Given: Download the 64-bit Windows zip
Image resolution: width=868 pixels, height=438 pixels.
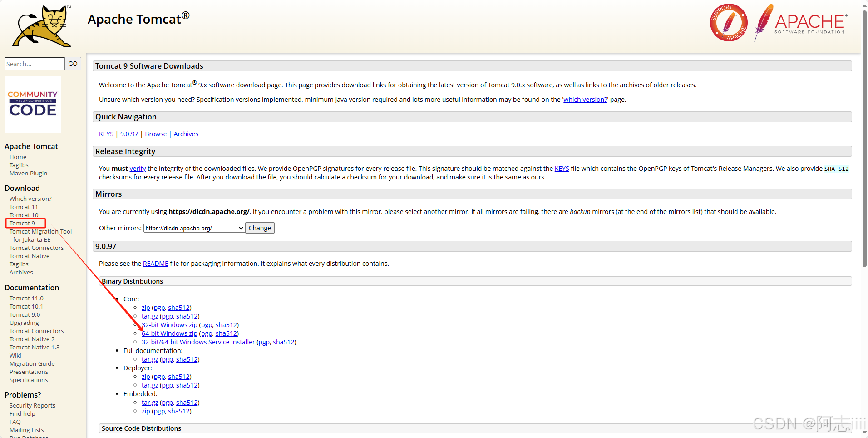Looking at the screenshot, I should [169, 333].
